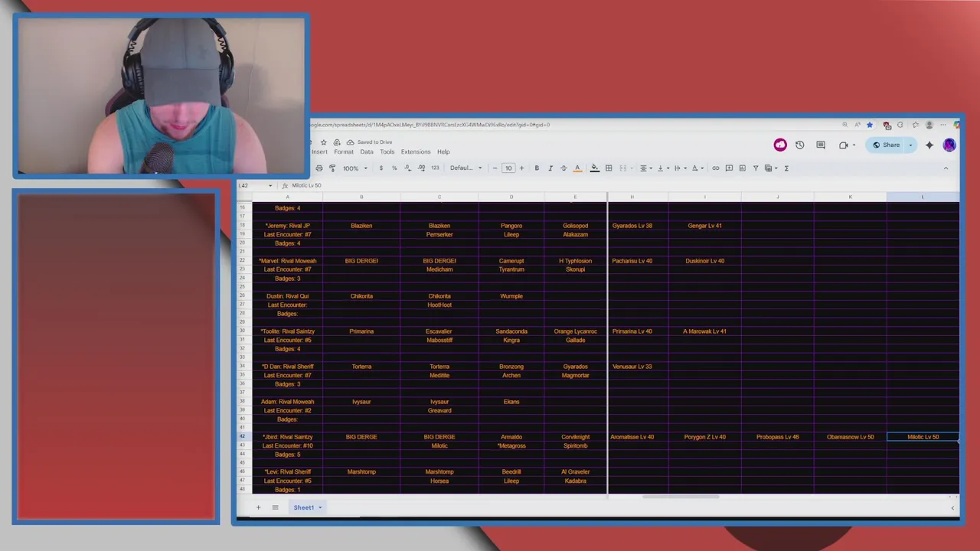Select the cell 'Porygon Z Lv 40'
980x551 pixels.
point(704,437)
